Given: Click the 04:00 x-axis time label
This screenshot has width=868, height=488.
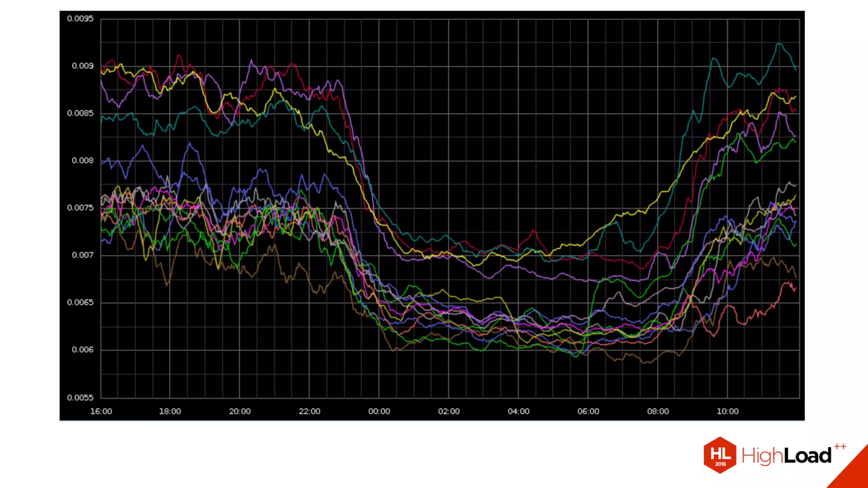Looking at the screenshot, I should pyautogui.click(x=518, y=411).
